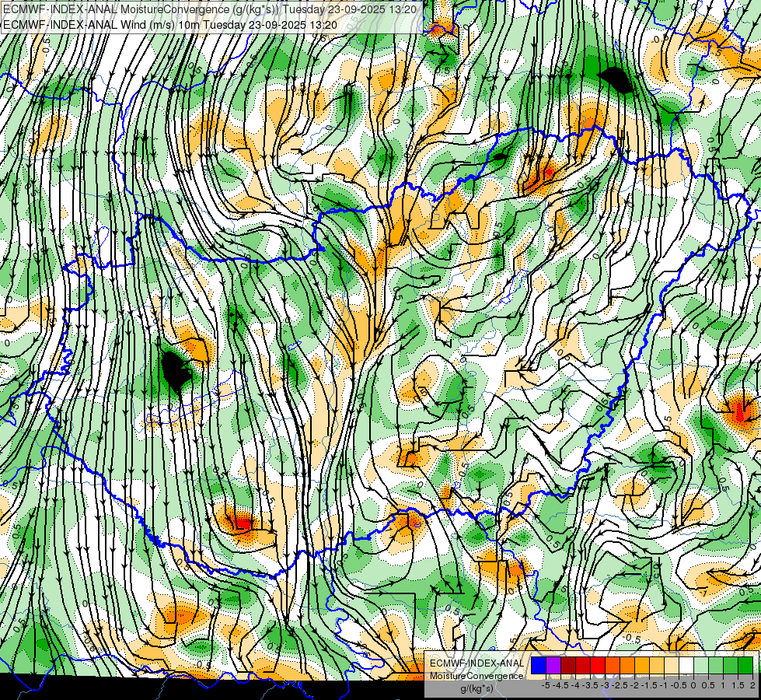Image resolution: width=761 pixels, height=700 pixels.
Task: Pick the bright red swatch between -3.5 and -3
Action: point(598,666)
